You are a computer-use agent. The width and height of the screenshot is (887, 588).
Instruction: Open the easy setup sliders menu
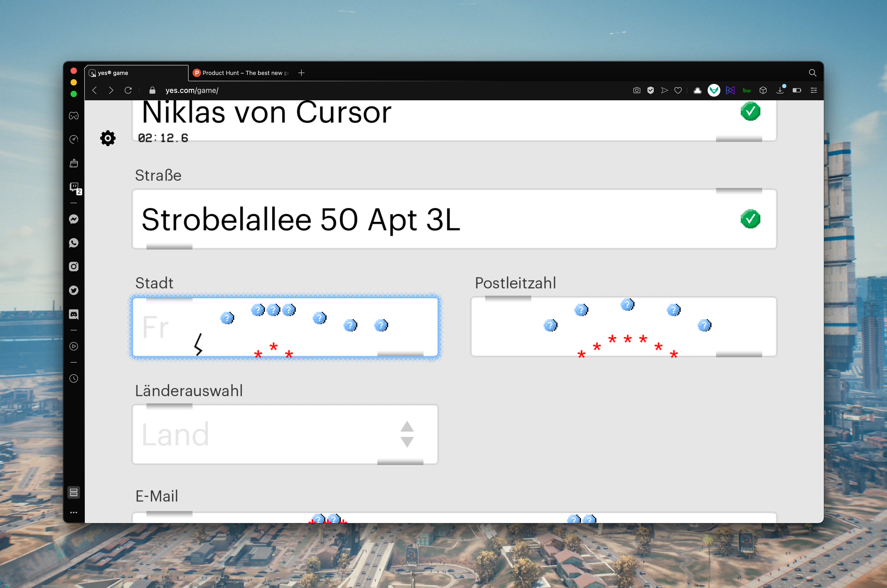click(814, 90)
